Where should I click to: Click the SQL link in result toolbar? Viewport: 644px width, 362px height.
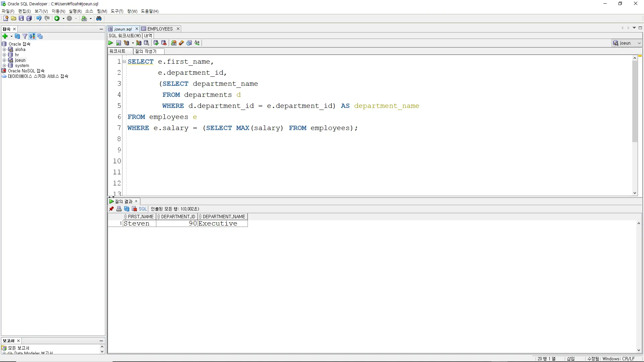(143, 209)
